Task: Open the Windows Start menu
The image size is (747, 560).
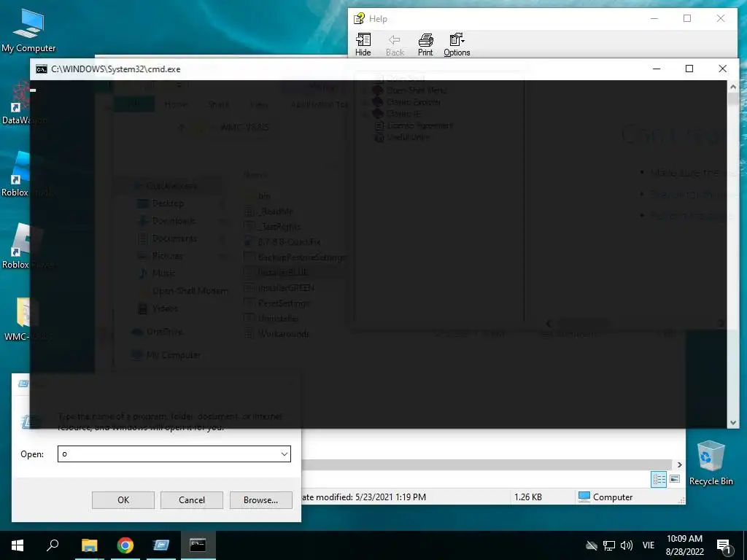Action: point(18,545)
